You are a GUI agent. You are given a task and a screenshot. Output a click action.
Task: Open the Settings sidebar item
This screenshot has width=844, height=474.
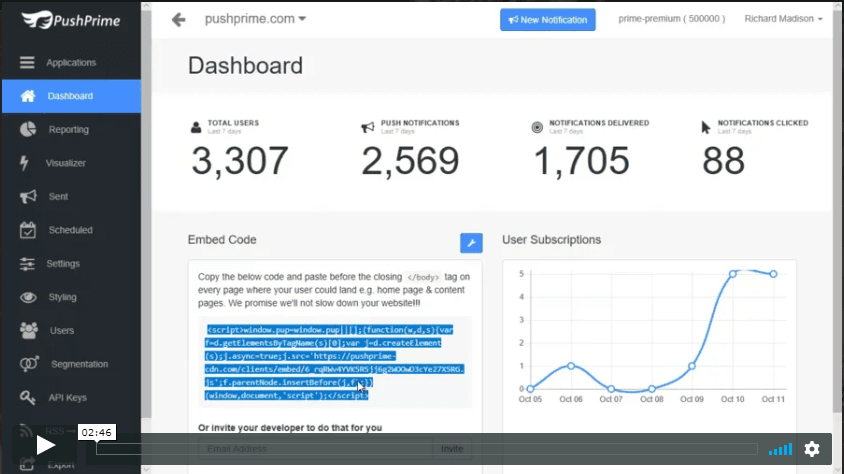tap(62, 264)
